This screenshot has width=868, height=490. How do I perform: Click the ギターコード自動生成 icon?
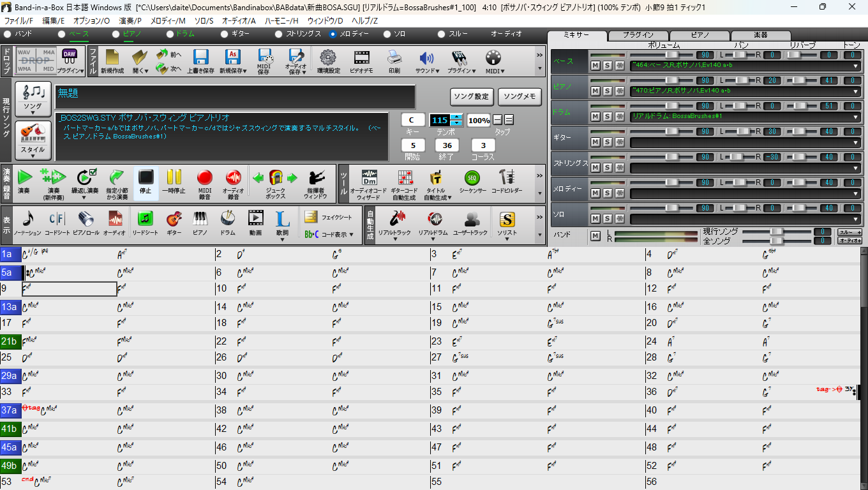(x=405, y=184)
